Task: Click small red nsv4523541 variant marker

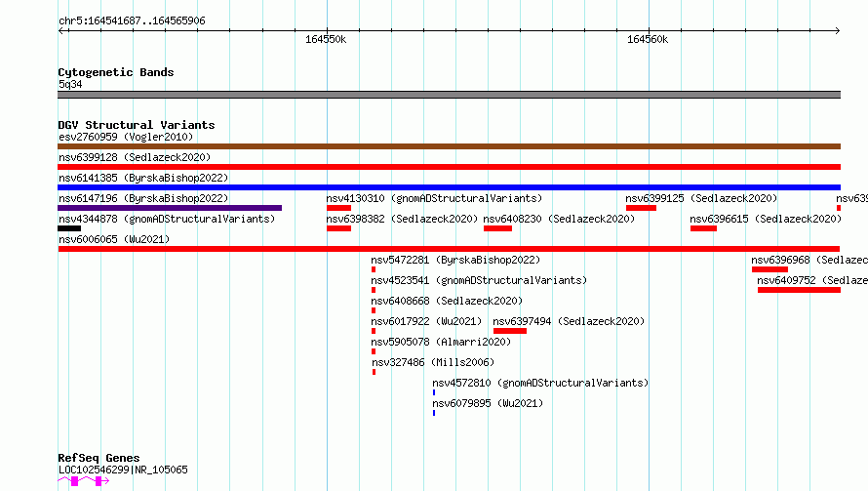Action: (374, 290)
